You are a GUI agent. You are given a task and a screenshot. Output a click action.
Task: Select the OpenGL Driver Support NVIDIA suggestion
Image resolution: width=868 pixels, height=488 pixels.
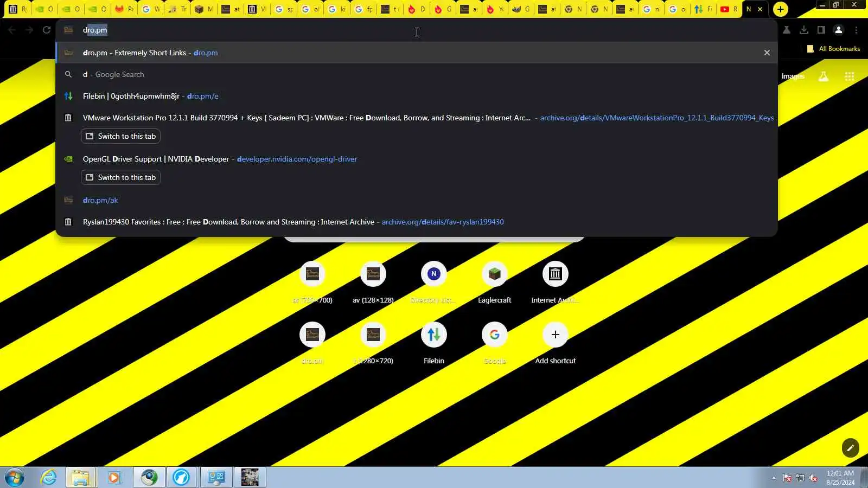(417, 159)
